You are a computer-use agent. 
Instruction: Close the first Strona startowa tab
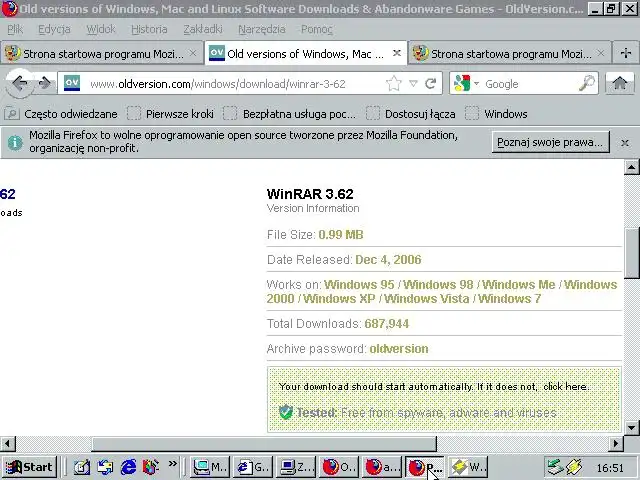[193, 53]
